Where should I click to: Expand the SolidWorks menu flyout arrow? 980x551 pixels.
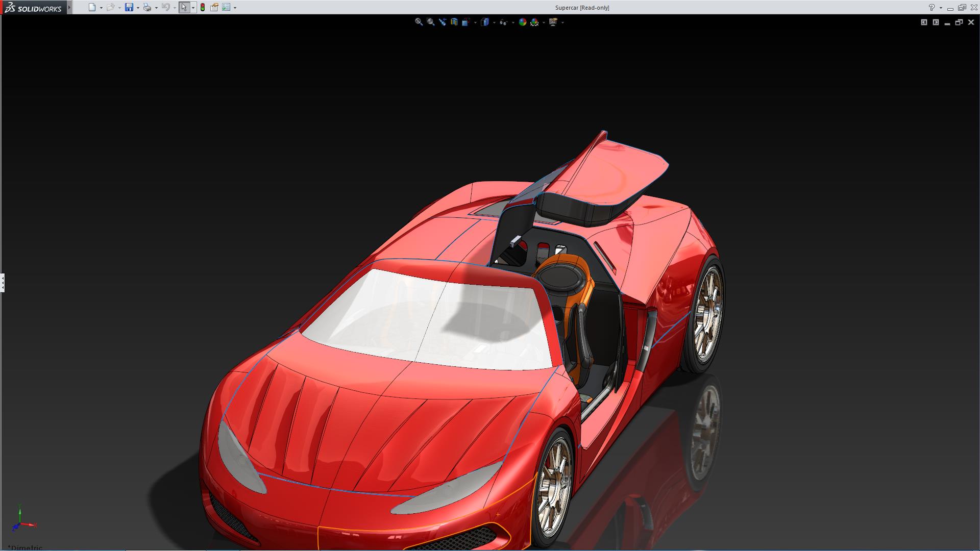point(69,7)
